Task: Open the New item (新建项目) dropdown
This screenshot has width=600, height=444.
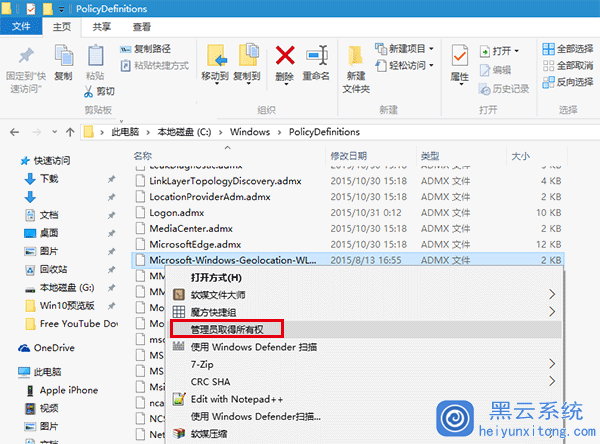Action: 404,49
